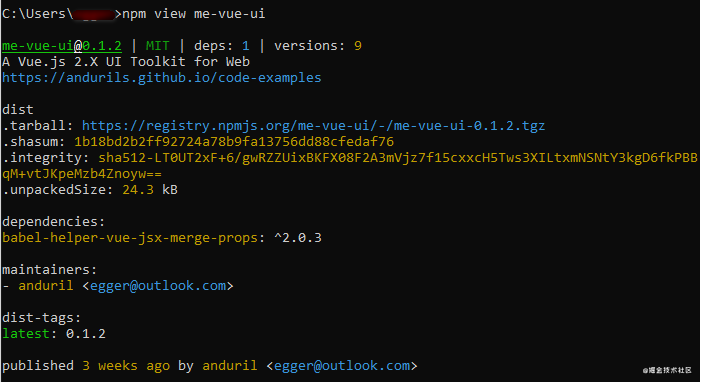Viewport: 701px width, 382px height.
Task: Click the ^2.0.3 dependency version
Action: click(298, 238)
